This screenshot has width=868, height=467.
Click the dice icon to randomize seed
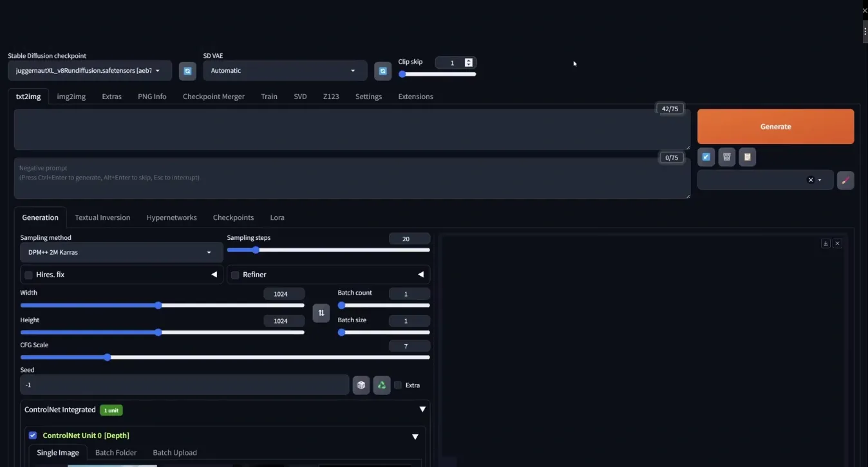click(361, 385)
